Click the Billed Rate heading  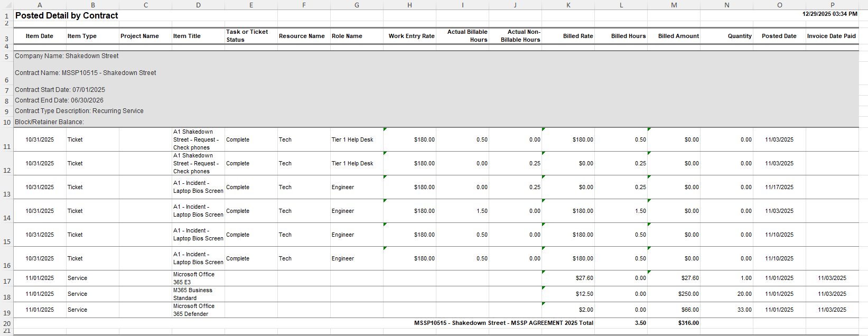(578, 36)
